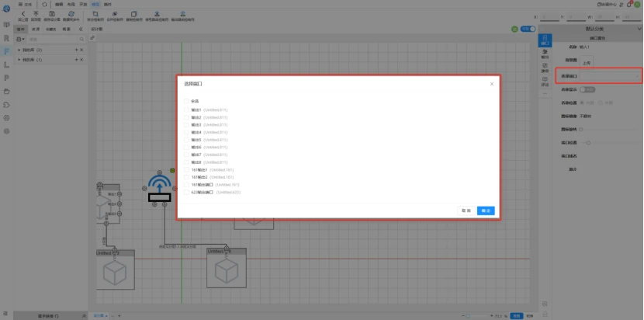Image resolution: width=644 pixels, height=320 pixels.
Task: Click the link icon above canvas
Action: point(92,38)
